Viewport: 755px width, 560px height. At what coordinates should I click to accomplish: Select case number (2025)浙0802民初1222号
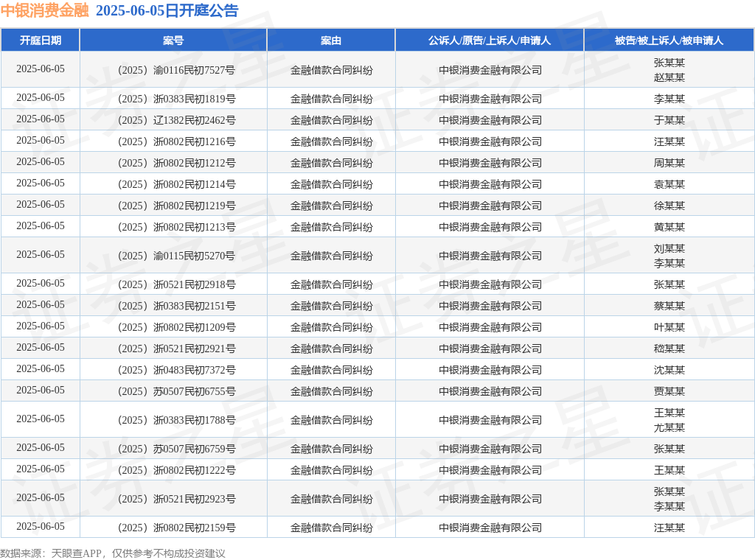pos(176,471)
